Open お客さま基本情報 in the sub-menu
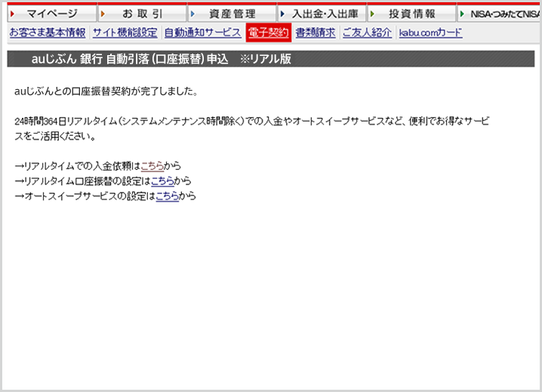 (47, 32)
